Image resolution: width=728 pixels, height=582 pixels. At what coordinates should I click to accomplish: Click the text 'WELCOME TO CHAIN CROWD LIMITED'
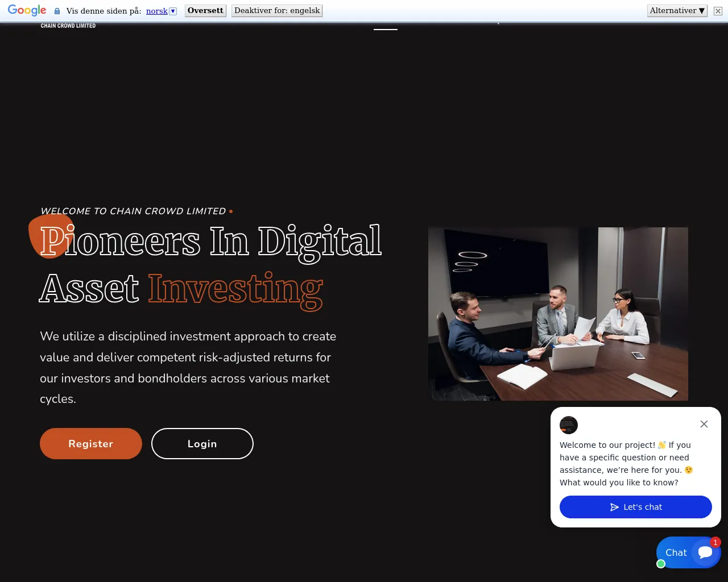tap(133, 211)
